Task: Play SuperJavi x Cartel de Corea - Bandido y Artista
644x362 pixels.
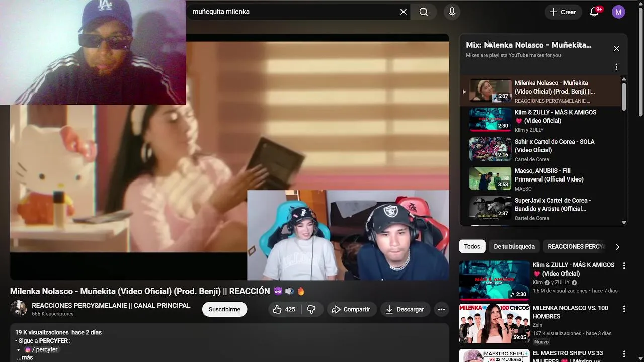Action: point(540,209)
